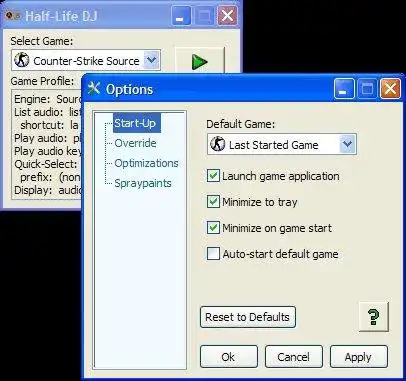Click the Quick-Select line in profile
The image size is (406, 381).
pyautogui.click(x=46, y=164)
